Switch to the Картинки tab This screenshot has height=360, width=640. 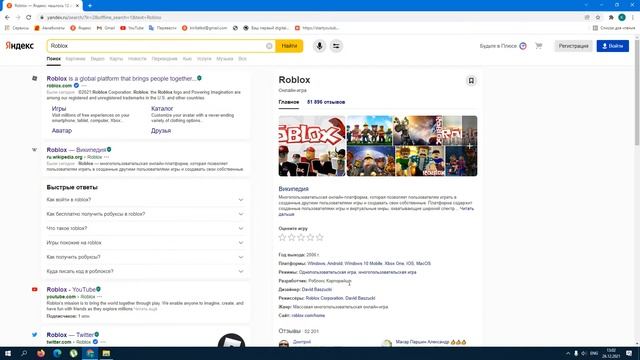tap(76, 59)
